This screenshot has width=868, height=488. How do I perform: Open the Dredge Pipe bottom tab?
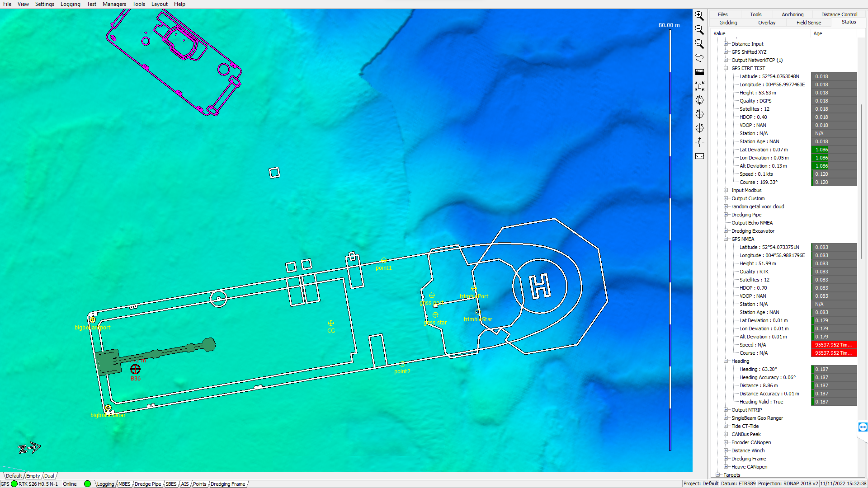147,484
